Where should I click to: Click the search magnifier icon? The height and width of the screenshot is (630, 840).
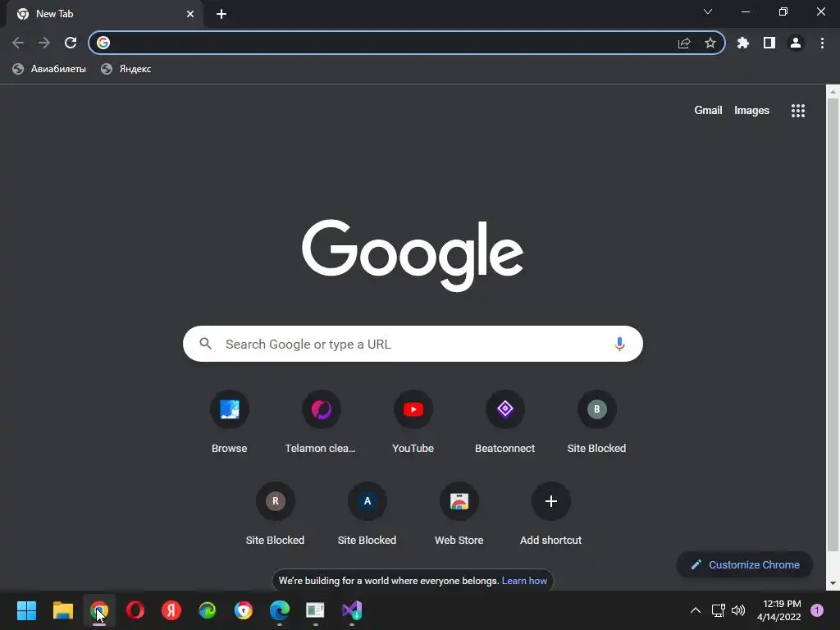click(206, 344)
